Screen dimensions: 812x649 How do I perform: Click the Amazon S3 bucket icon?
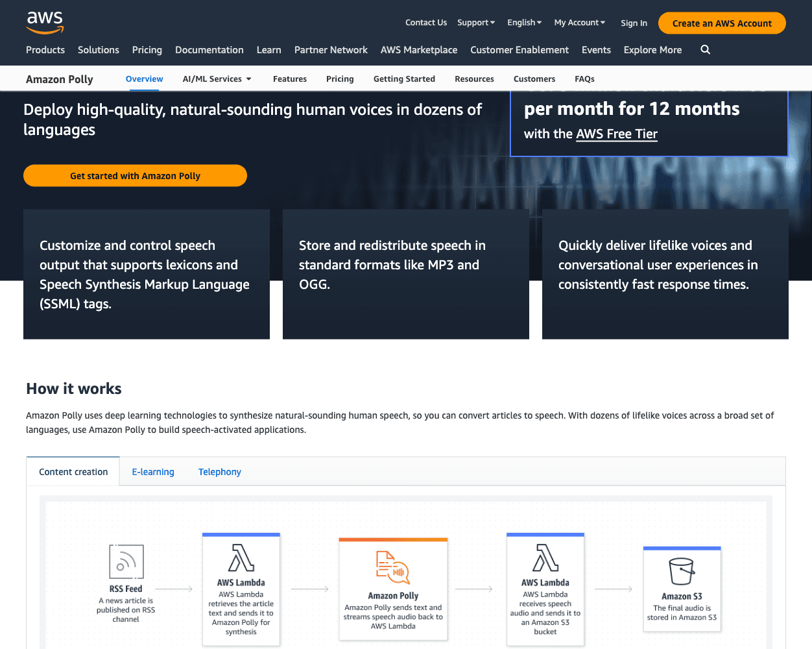682,571
